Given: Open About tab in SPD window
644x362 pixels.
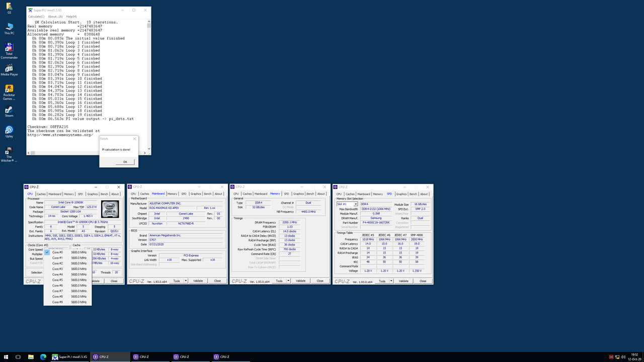Looking at the screenshot, I should 424,194.
